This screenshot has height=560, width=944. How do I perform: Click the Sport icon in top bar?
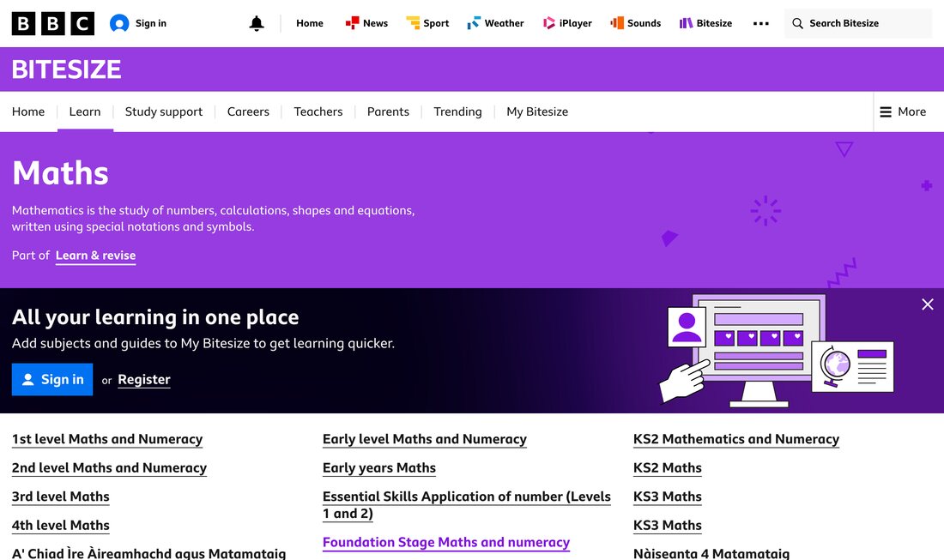click(413, 23)
